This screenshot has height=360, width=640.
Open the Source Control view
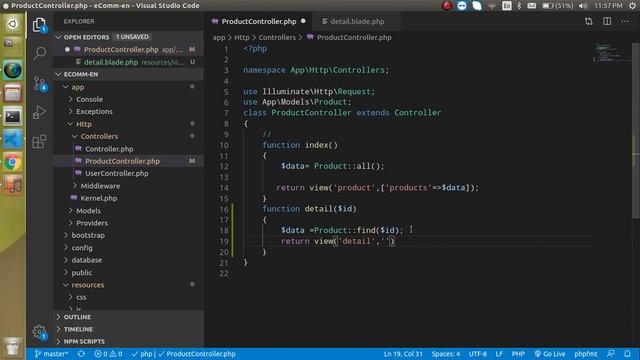point(40,84)
